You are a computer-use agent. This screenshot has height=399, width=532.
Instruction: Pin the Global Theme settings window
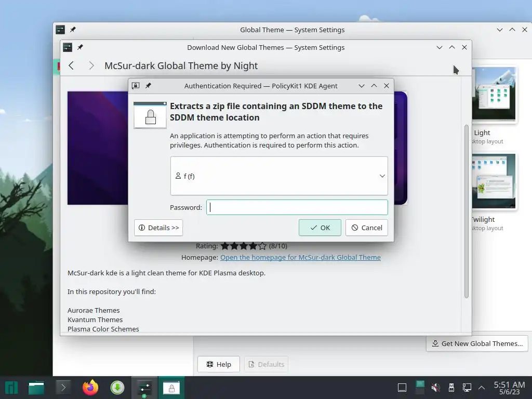[x=73, y=30]
